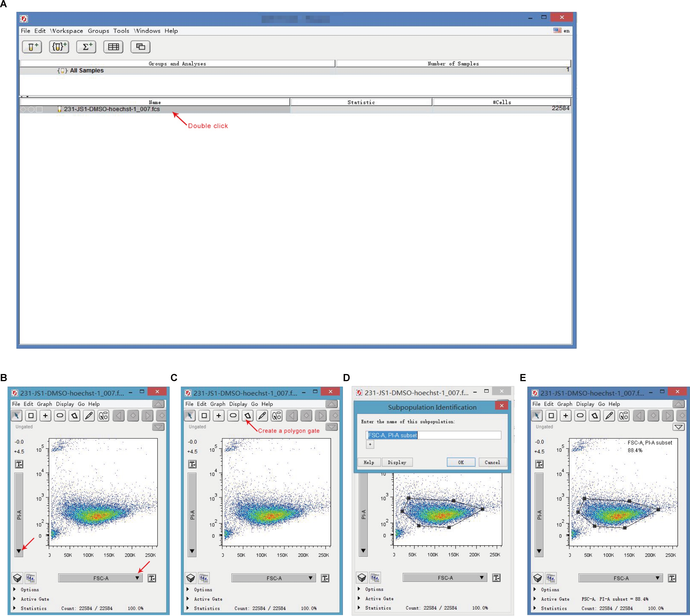Click the Create Group braces icon
690x616 pixels.
point(59,47)
